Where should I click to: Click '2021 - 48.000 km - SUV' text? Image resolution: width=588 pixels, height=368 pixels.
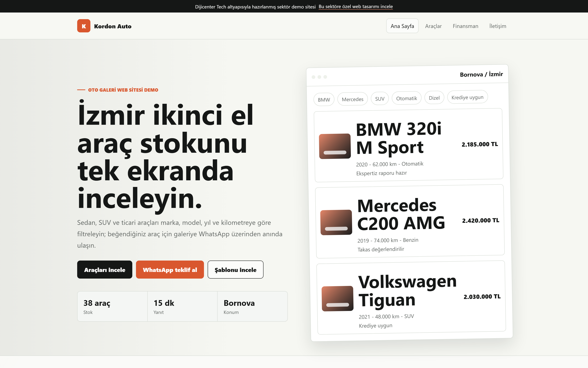[x=386, y=316]
